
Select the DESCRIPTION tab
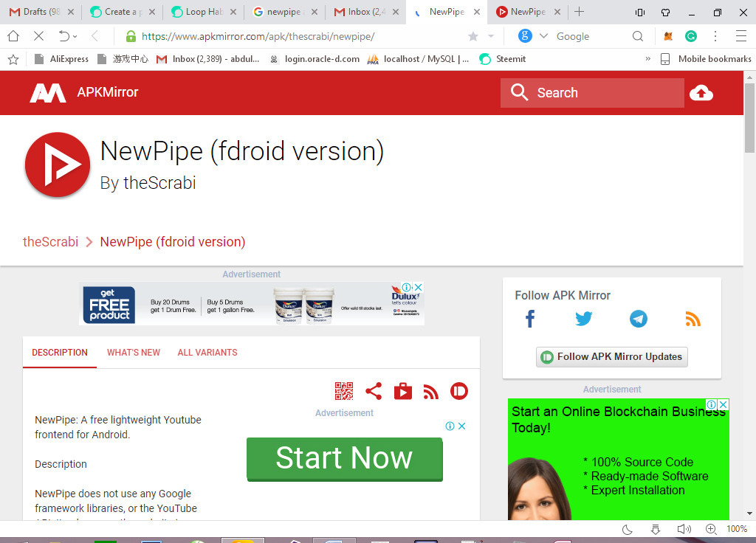[60, 353]
